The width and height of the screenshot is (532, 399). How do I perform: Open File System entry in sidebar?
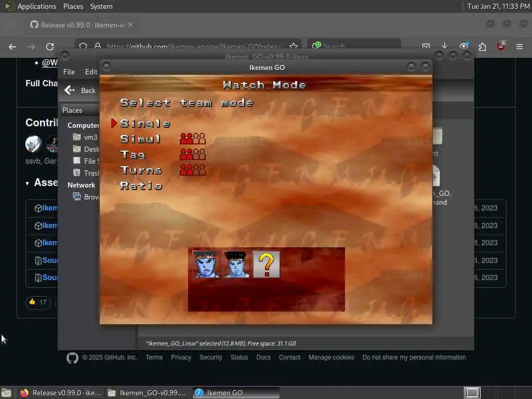[x=86, y=161]
